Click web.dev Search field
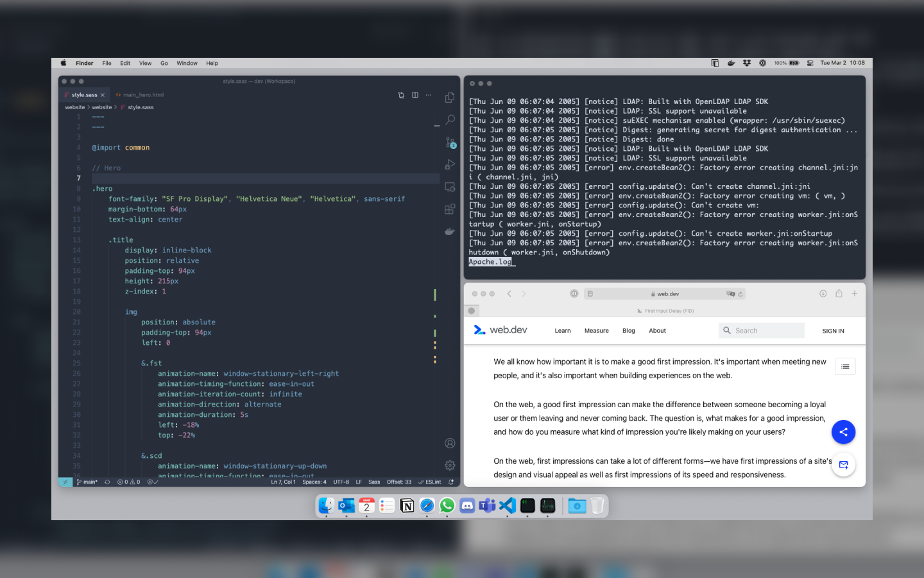Image resolution: width=924 pixels, height=578 pixels. point(762,331)
